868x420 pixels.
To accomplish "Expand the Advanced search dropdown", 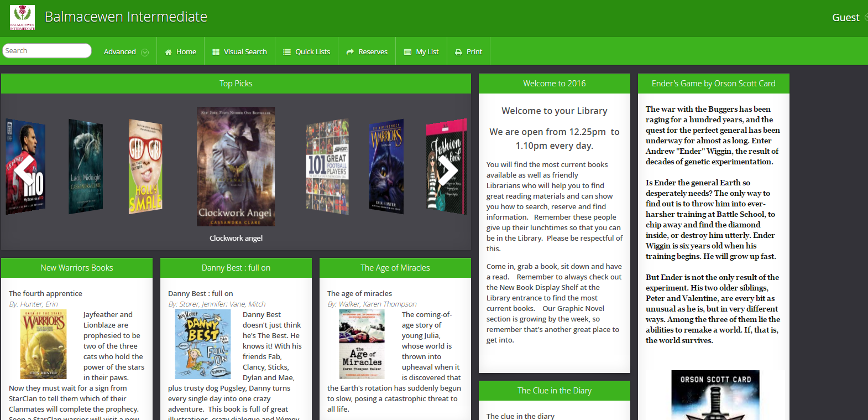I will point(145,52).
